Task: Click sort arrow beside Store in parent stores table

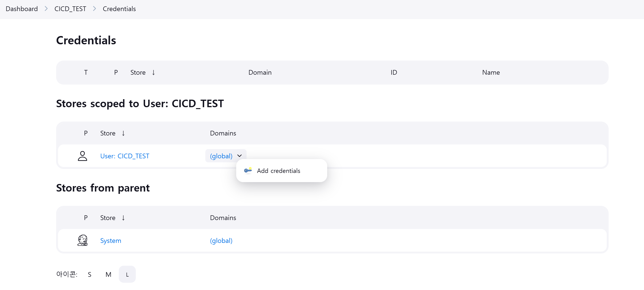Action: [x=123, y=218]
